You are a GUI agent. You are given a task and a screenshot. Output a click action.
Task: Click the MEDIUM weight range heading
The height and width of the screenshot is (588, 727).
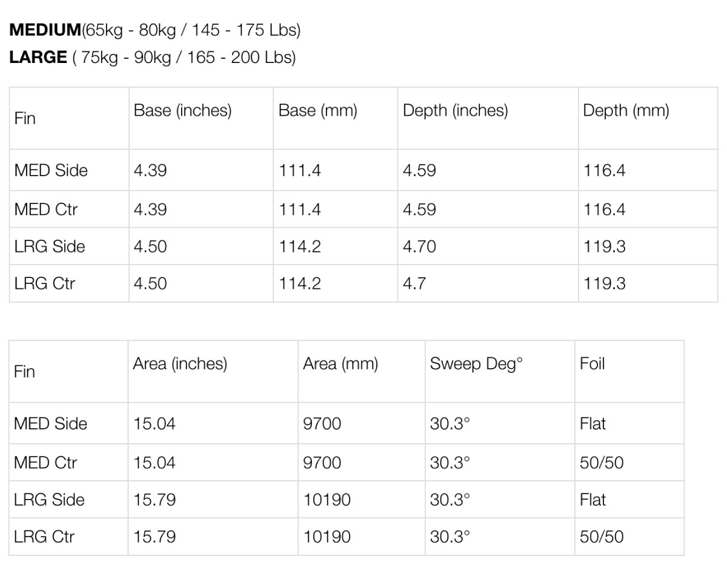(154, 30)
